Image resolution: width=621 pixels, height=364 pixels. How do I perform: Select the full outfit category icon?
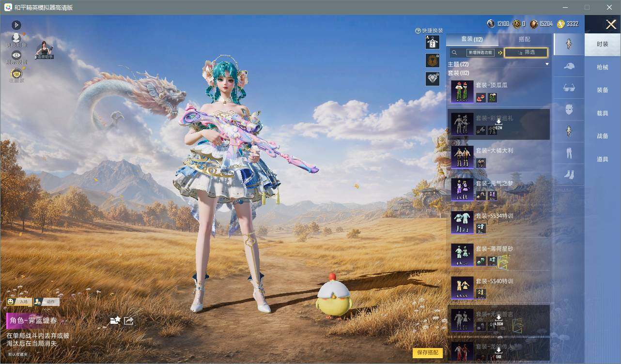[569, 44]
